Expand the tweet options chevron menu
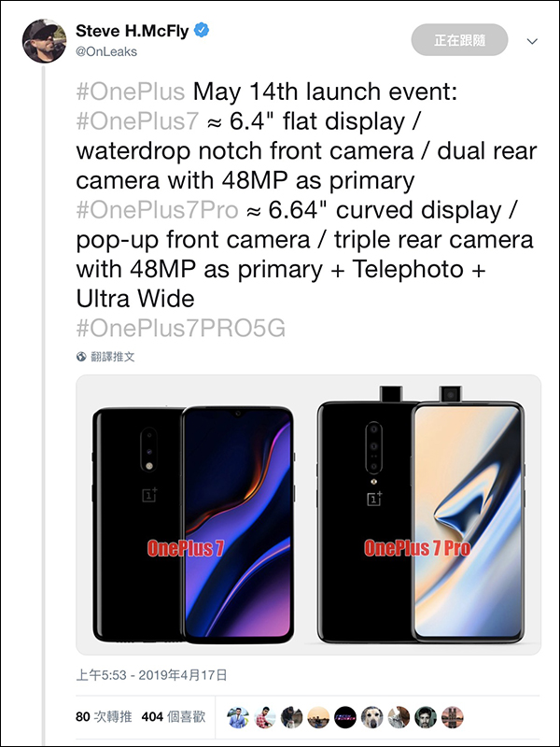 532,42
